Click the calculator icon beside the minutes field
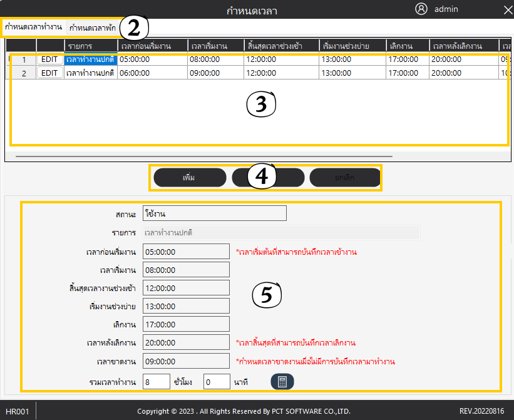The image size is (514, 420). coord(282,382)
